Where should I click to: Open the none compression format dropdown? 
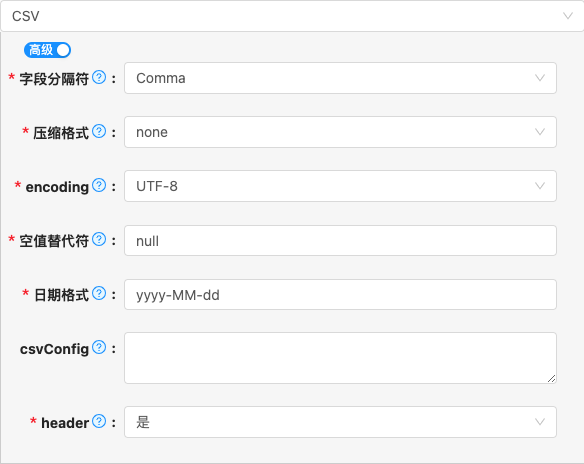point(340,132)
